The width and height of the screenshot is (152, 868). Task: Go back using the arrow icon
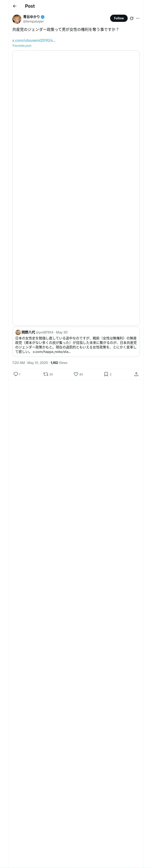tap(14, 6)
